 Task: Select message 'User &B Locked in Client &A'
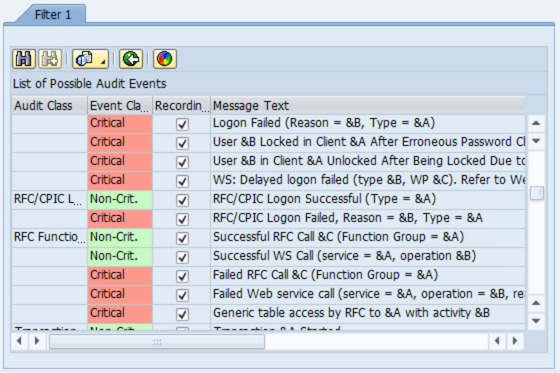pos(369,142)
